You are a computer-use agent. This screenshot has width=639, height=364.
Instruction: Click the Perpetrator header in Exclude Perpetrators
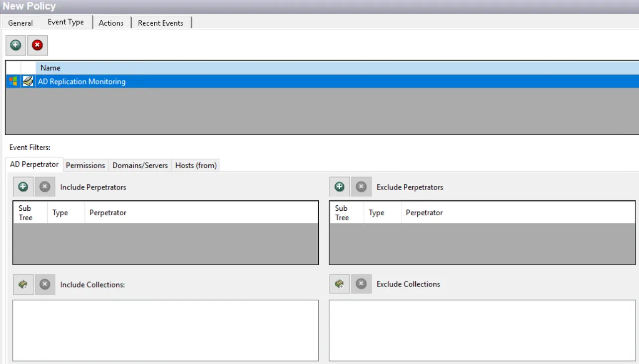click(518, 213)
